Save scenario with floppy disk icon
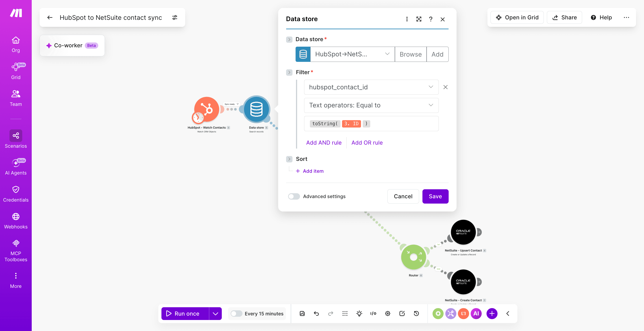This screenshot has width=644, height=331. pyautogui.click(x=302, y=314)
